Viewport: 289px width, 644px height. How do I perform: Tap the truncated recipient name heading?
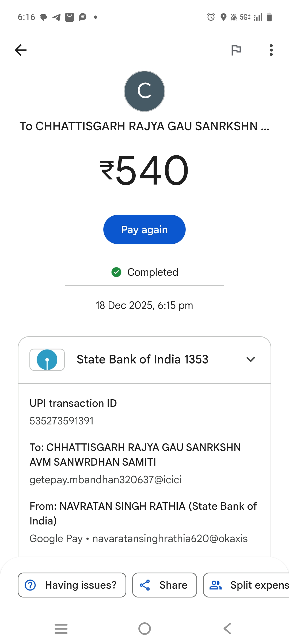144,126
